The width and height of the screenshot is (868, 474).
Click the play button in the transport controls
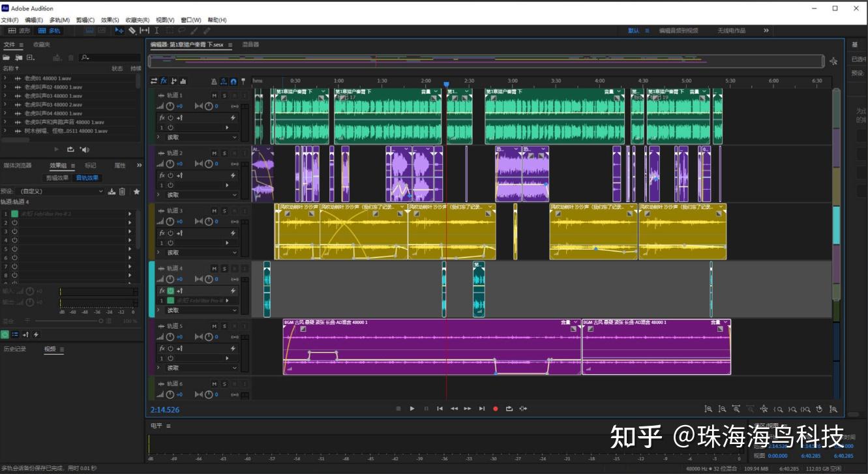(x=412, y=409)
